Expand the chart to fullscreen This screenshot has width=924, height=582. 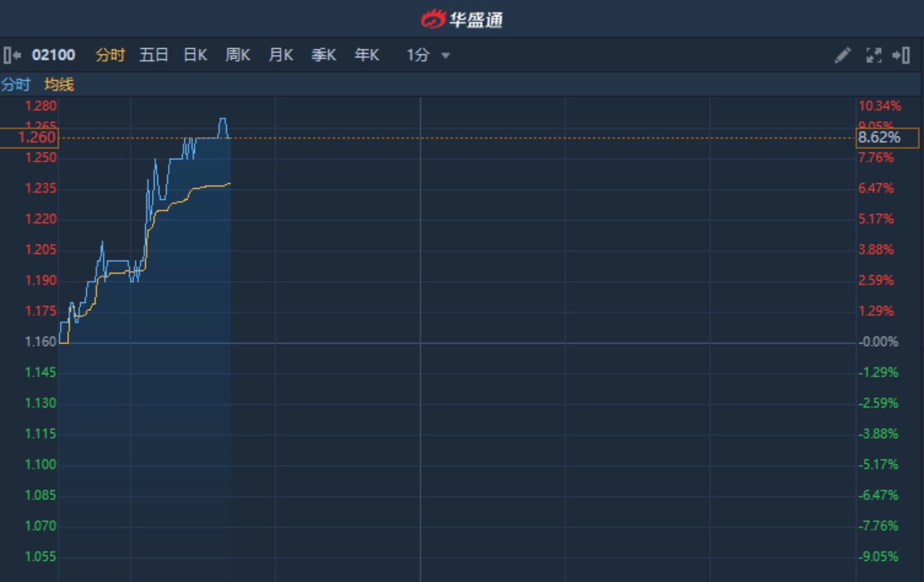pos(873,56)
